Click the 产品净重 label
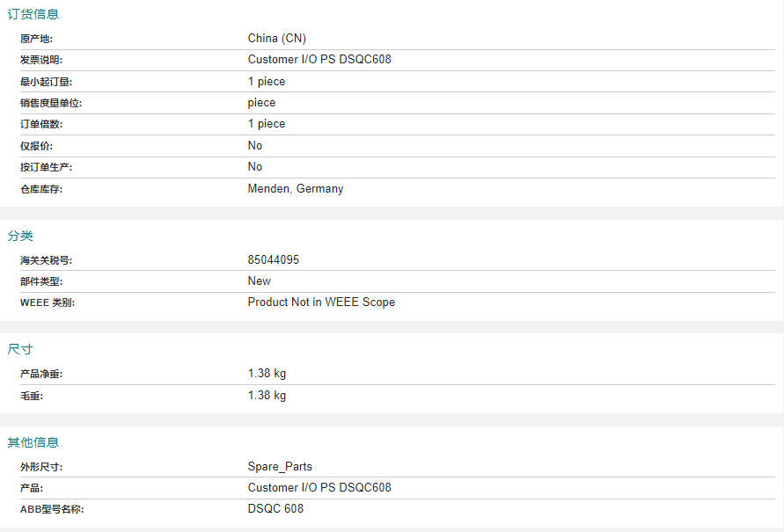The height and width of the screenshot is (532, 784). [x=41, y=375]
